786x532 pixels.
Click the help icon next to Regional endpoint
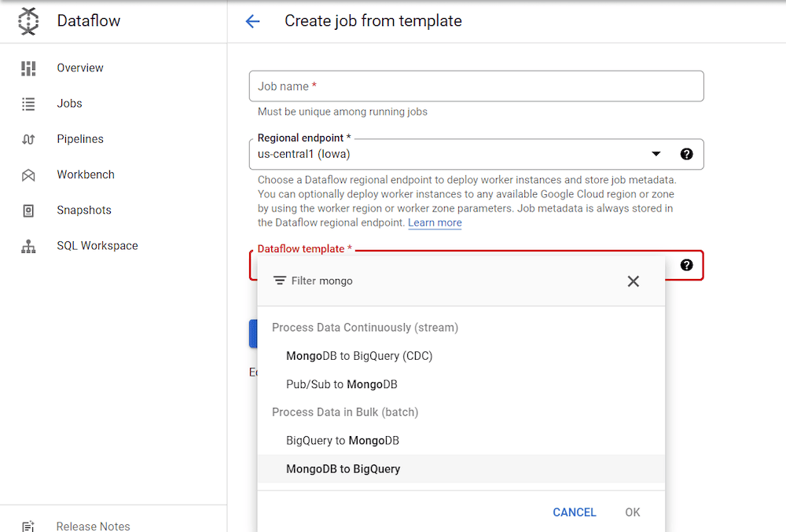point(687,154)
